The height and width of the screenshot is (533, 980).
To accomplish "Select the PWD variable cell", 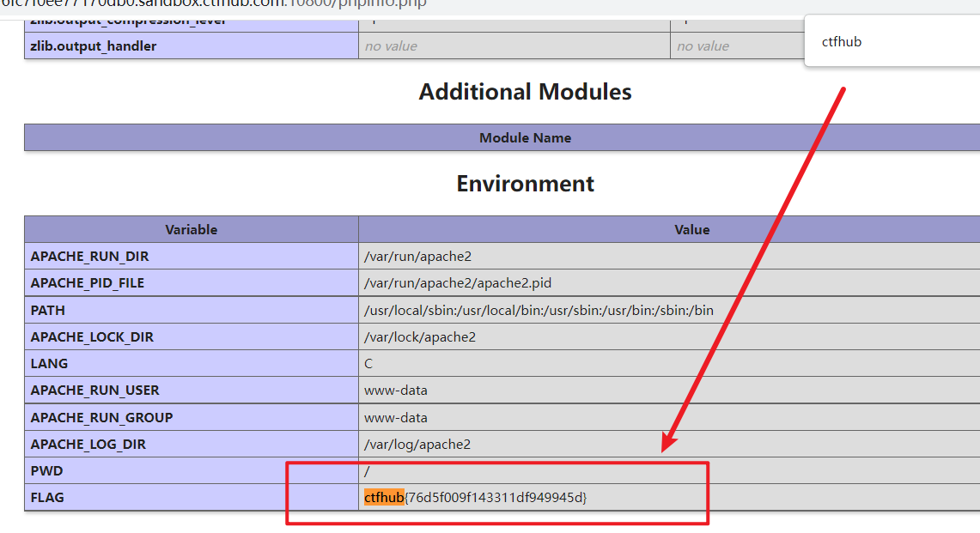I will coord(192,470).
